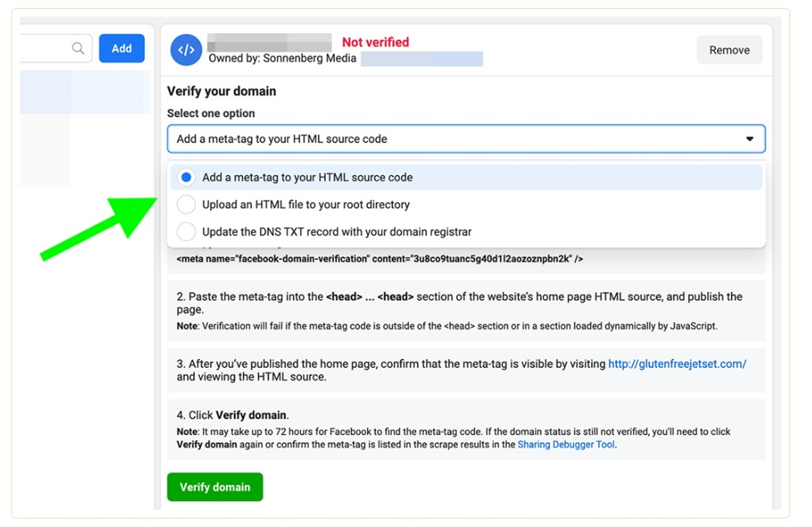
Task: Click the search magnifier icon
Action: [x=78, y=49]
